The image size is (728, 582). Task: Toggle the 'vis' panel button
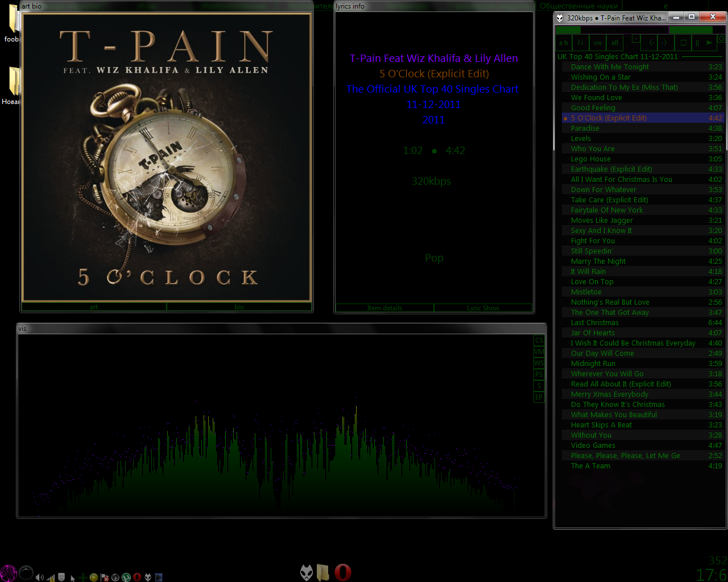pos(598,43)
